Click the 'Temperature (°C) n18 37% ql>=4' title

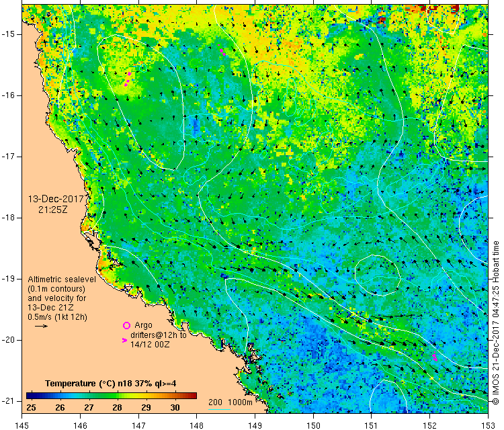click(x=111, y=384)
